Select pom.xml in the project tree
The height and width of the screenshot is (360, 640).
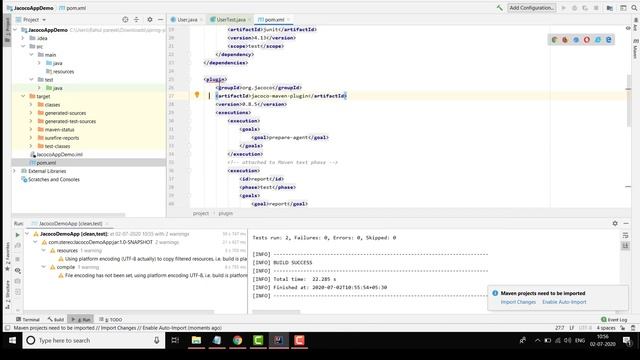point(43,163)
